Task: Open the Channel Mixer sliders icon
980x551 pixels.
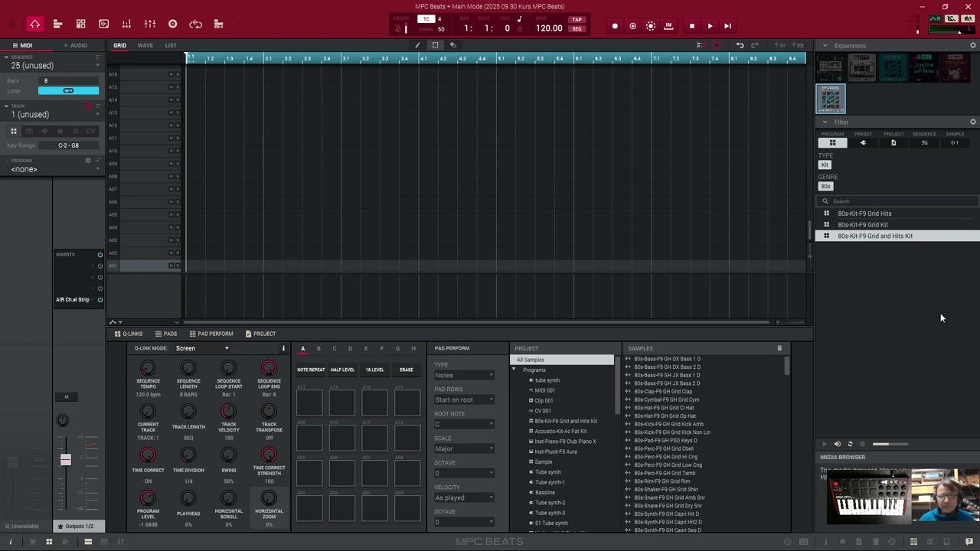Action: (x=149, y=24)
